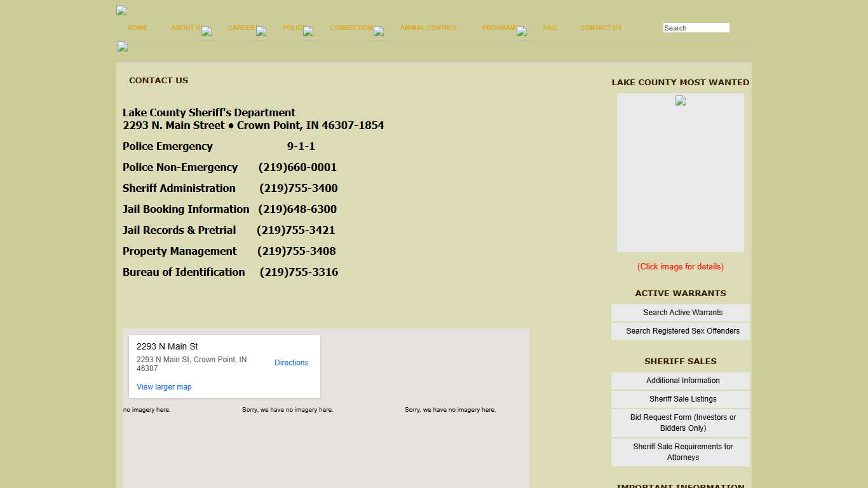Select Contact Us in navigation bar
The image size is (868, 488).
(x=600, y=28)
